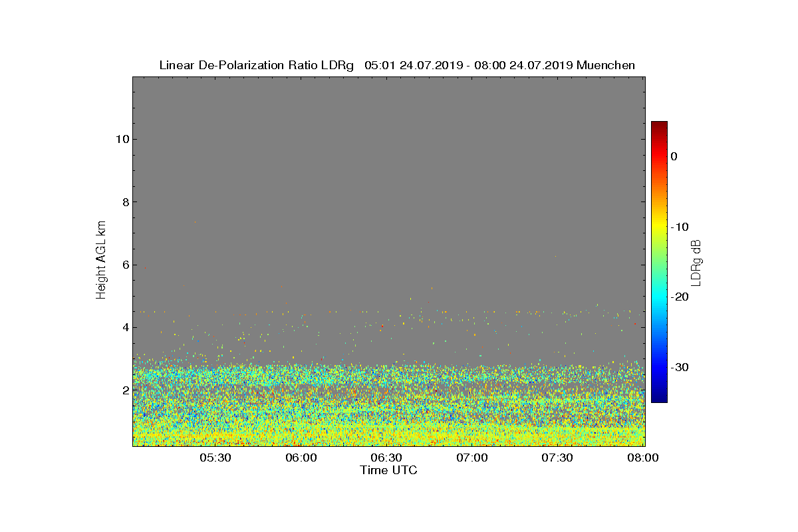Click the LDRg dB colorbar label
This screenshot has height=532, width=798.
(696, 262)
